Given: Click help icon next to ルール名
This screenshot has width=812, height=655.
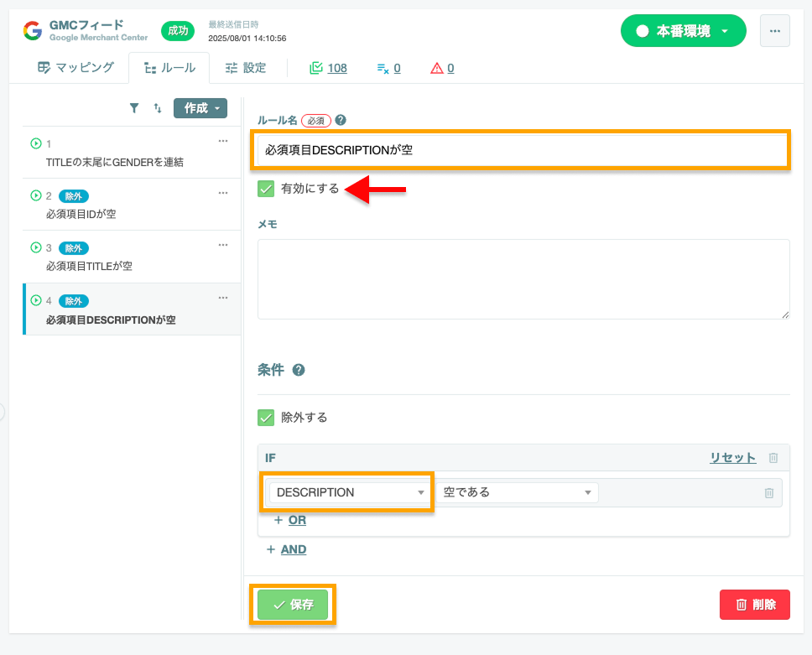Looking at the screenshot, I should 341,120.
